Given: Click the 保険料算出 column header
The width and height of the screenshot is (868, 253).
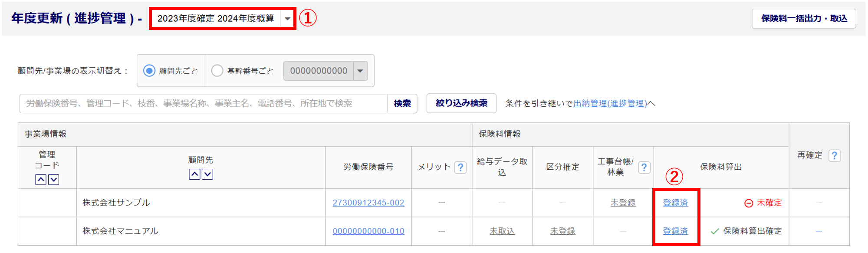Looking at the screenshot, I should [x=721, y=167].
